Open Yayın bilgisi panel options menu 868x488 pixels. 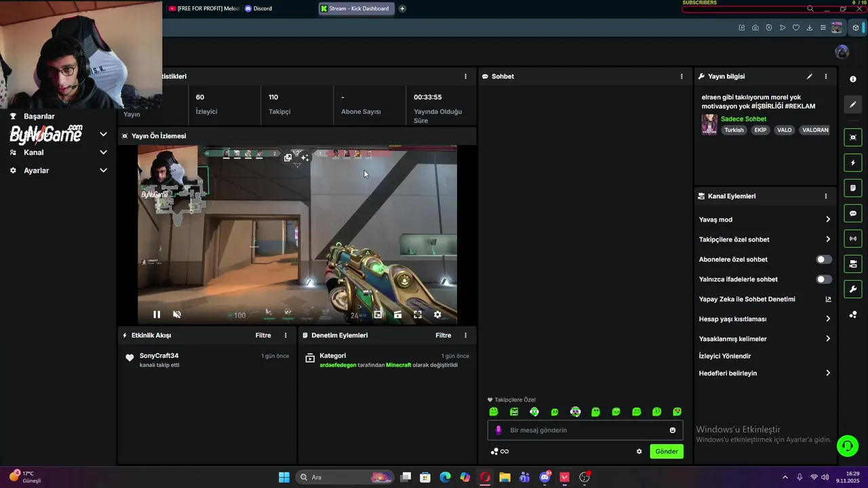tap(825, 77)
